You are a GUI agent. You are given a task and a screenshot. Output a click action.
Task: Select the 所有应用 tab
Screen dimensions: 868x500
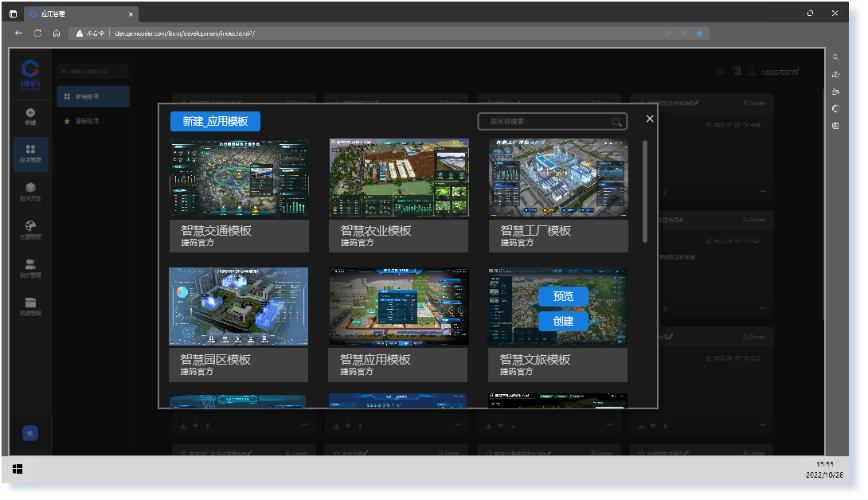click(x=93, y=96)
